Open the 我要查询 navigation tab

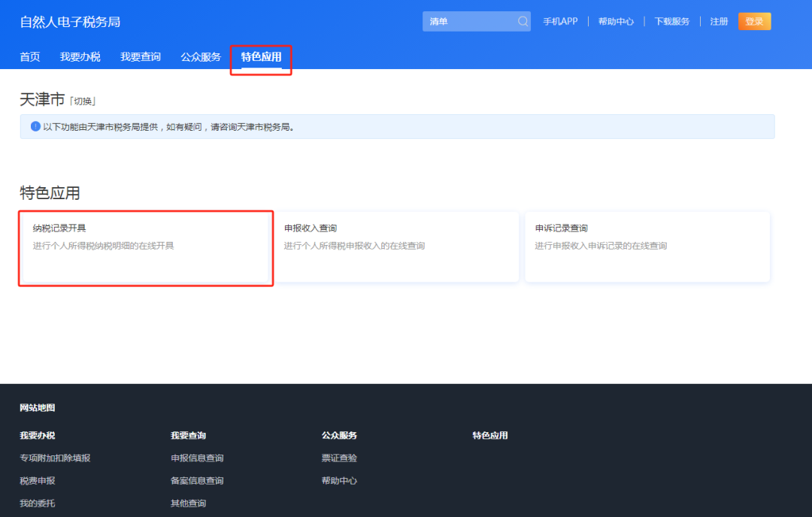pyautogui.click(x=141, y=57)
